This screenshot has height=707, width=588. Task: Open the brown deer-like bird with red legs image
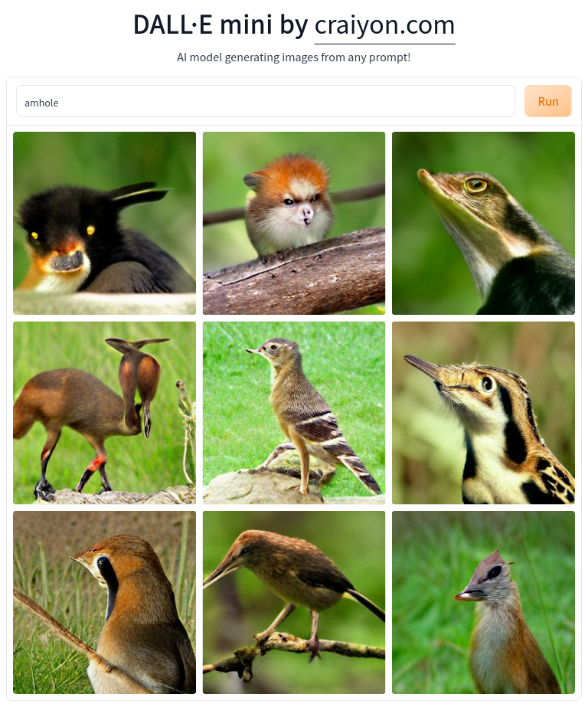click(105, 413)
